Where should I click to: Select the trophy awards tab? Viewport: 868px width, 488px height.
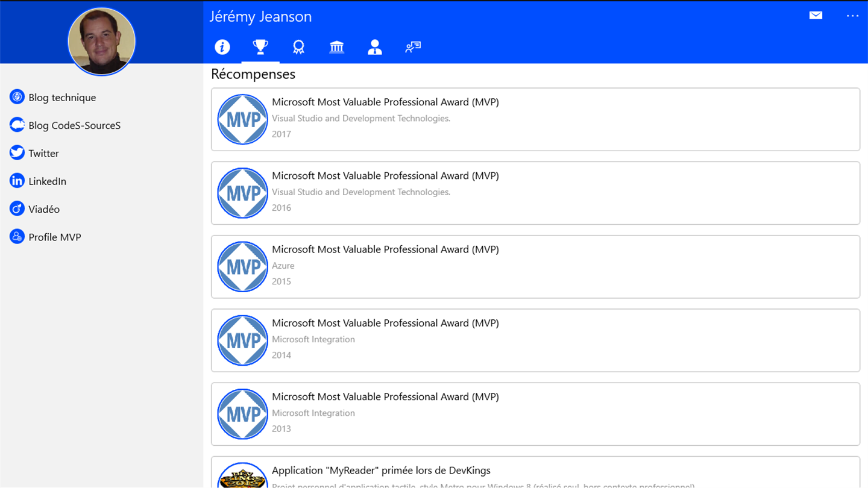coord(260,47)
